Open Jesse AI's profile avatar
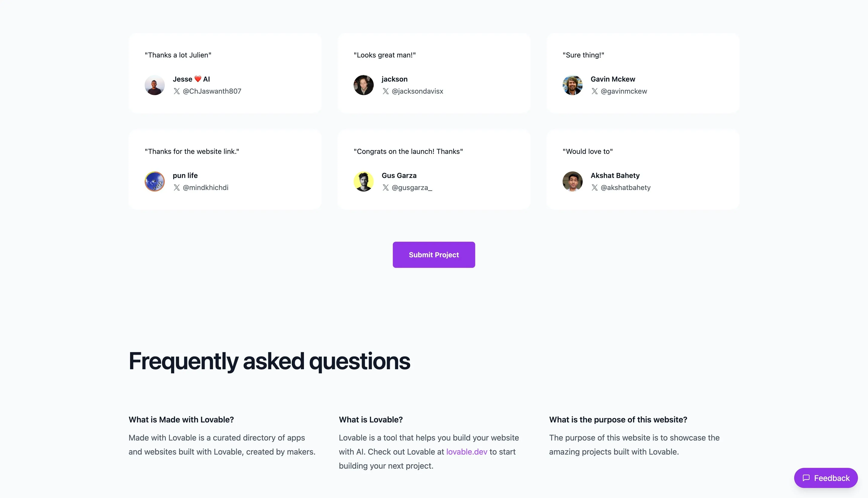The width and height of the screenshot is (868, 498). tap(155, 85)
